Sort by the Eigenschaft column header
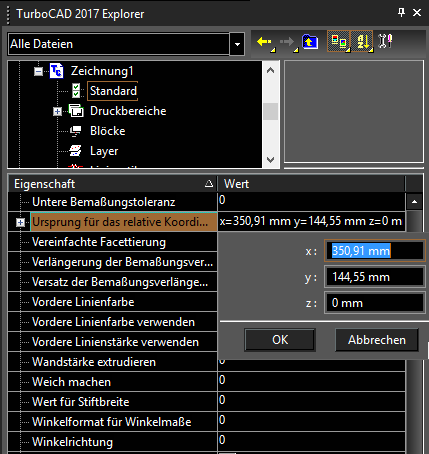Image resolution: width=429 pixels, height=454 pixels. coord(112,184)
